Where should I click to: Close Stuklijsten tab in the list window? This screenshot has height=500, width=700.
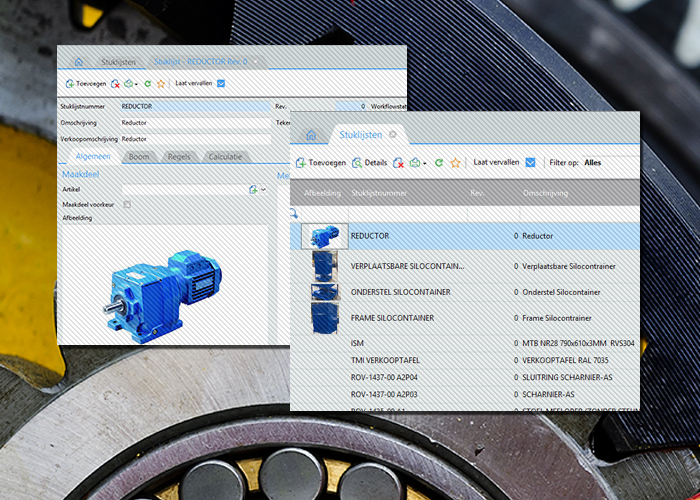[x=393, y=134]
